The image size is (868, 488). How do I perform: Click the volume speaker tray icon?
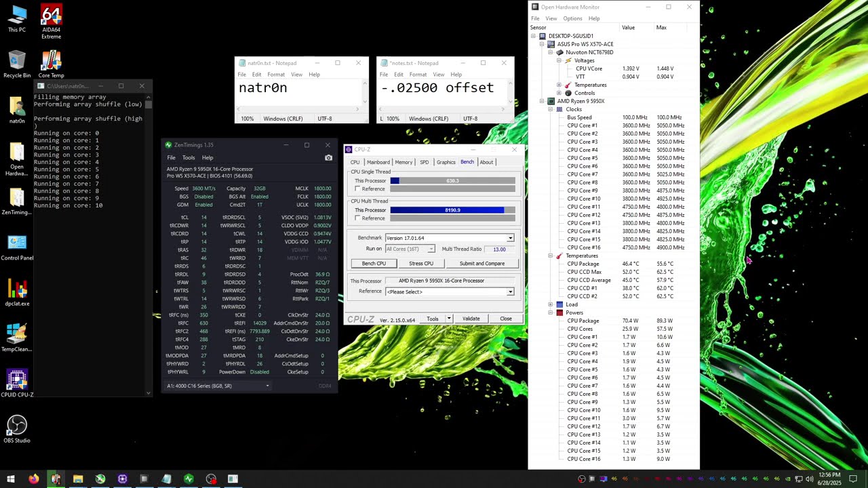click(x=809, y=479)
